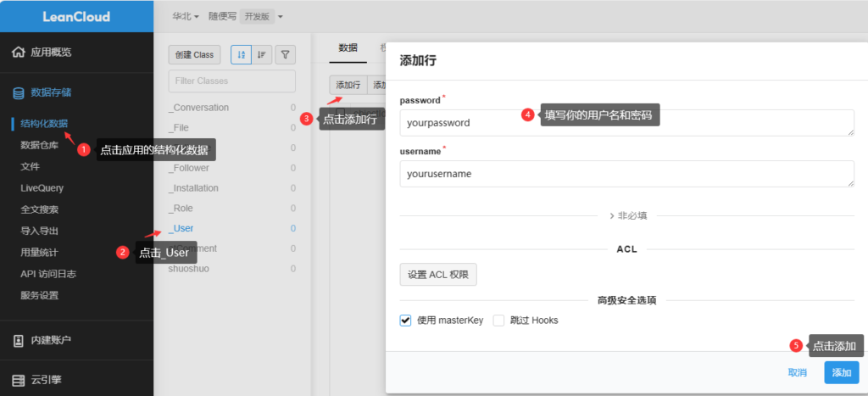The width and height of the screenshot is (868, 396).
Task: Click 取消 to cancel the dialog
Action: tap(797, 372)
